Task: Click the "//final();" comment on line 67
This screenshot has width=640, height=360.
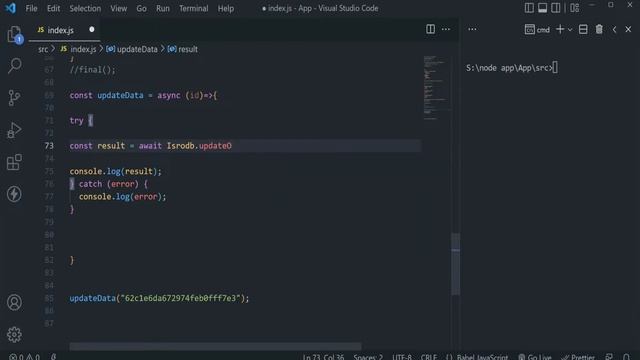Action: click(92, 70)
